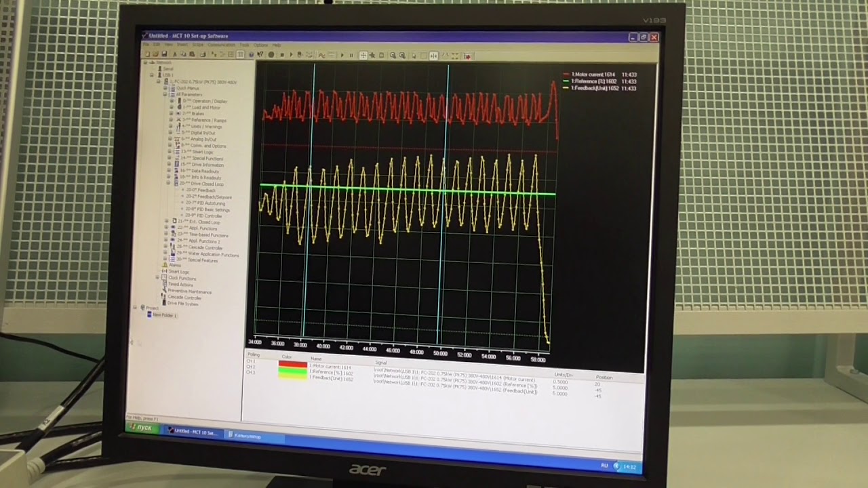Screen dimensions: 868x488
Task: Click the red Motor current color swatch
Action: click(x=292, y=365)
